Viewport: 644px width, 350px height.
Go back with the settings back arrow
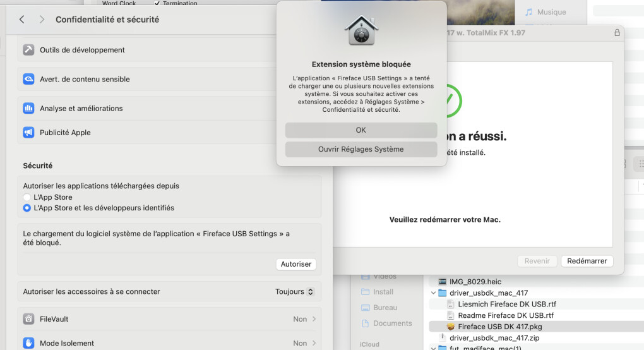point(21,20)
